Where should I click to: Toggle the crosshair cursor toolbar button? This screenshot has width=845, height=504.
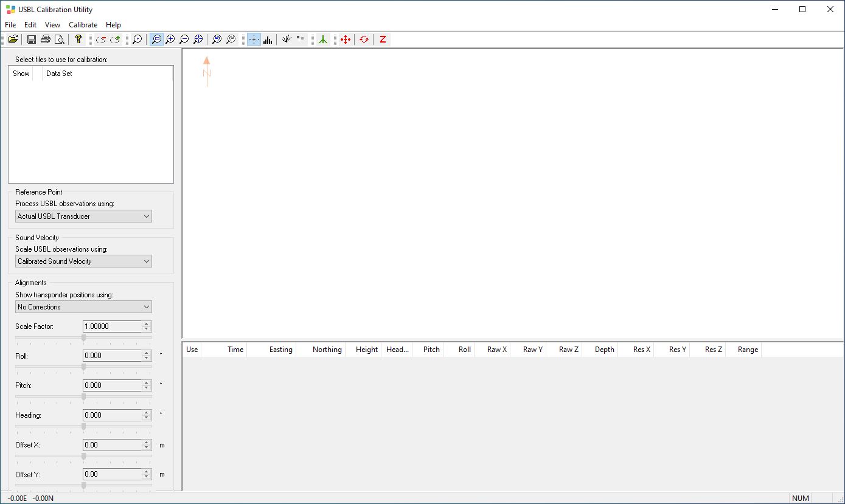[254, 39]
